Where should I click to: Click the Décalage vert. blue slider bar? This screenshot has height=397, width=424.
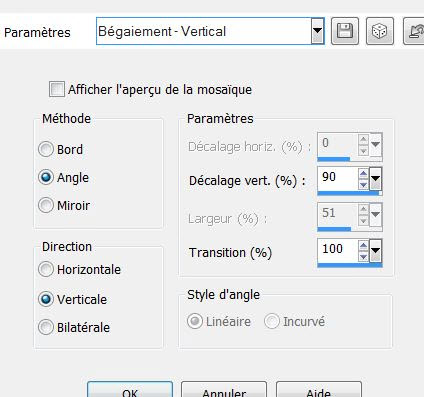[x=349, y=193]
